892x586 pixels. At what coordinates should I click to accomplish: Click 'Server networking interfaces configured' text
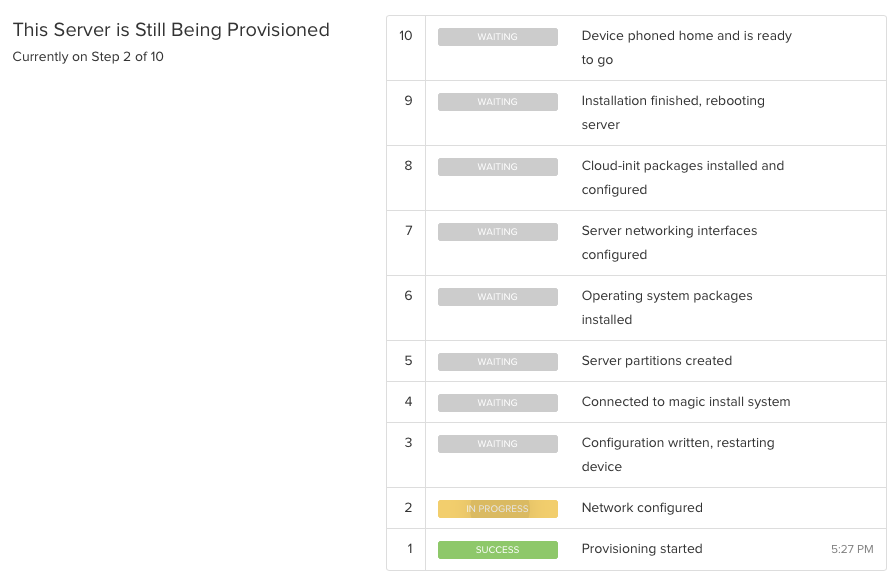tap(669, 243)
